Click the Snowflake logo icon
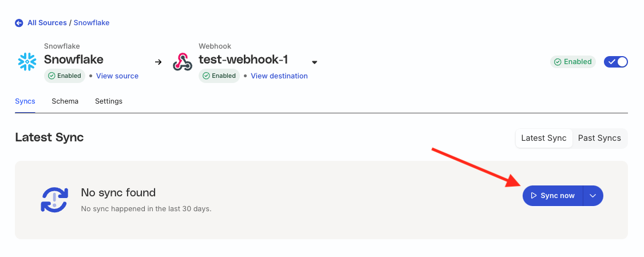This screenshot has height=257, width=644. tap(27, 62)
